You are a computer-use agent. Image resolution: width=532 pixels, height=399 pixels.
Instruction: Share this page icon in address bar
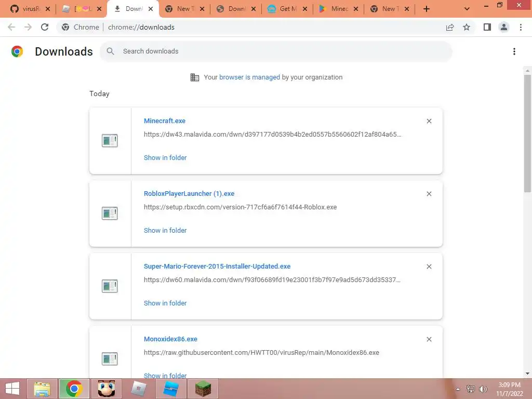(x=450, y=27)
